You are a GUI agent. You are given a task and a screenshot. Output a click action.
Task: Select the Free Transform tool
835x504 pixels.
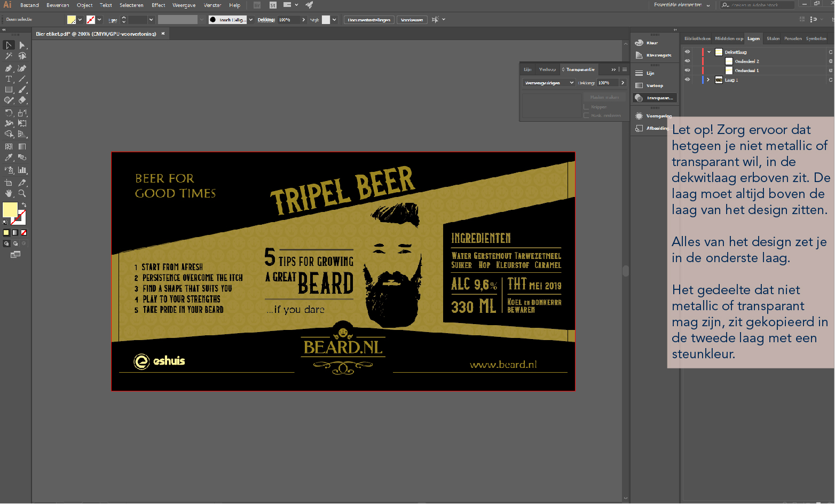pos(22,123)
